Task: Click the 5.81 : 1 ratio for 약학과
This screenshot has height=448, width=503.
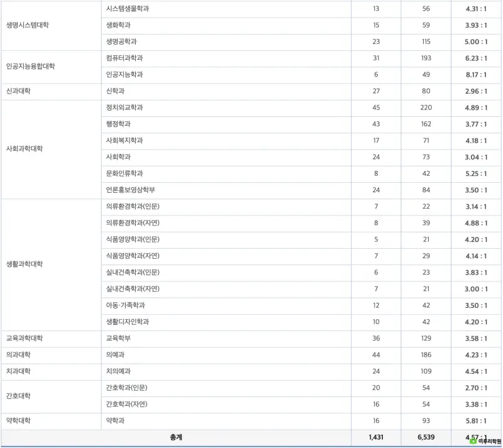Action: (476, 421)
